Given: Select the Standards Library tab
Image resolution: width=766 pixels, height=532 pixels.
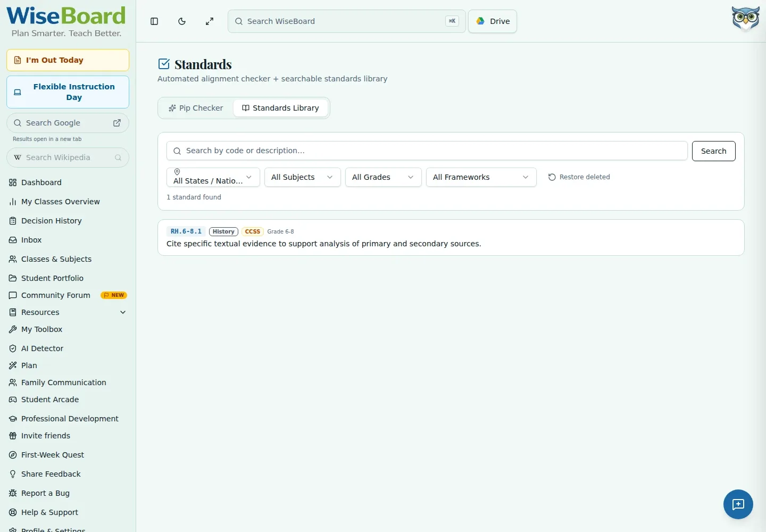Looking at the screenshot, I should 280,108.
